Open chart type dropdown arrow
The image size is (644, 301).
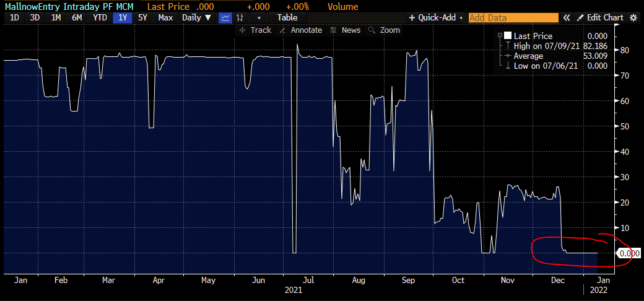click(x=259, y=18)
